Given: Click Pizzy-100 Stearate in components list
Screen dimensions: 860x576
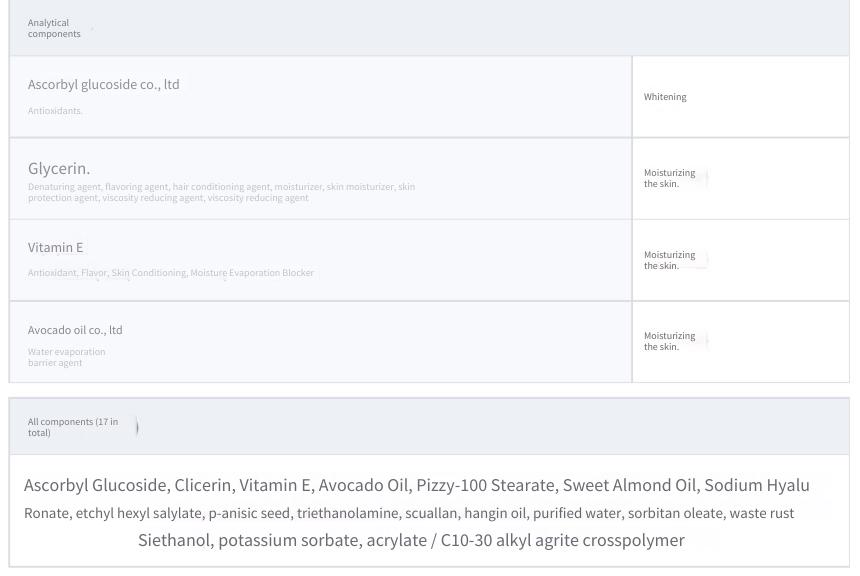Looking at the screenshot, I should pyautogui.click(x=485, y=485).
